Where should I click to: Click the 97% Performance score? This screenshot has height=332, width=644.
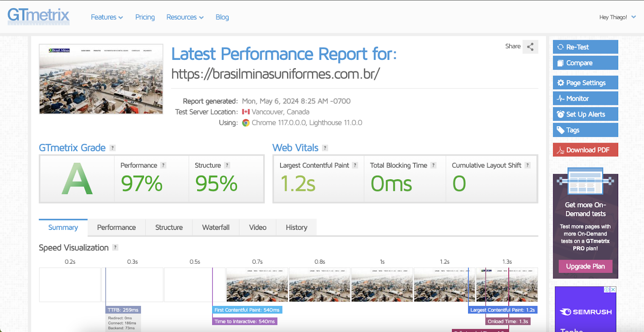click(x=142, y=184)
